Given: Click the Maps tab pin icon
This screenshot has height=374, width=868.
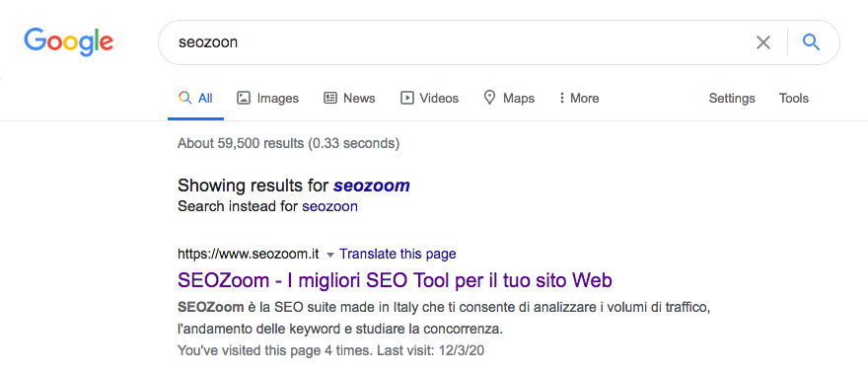Looking at the screenshot, I should 489,98.
